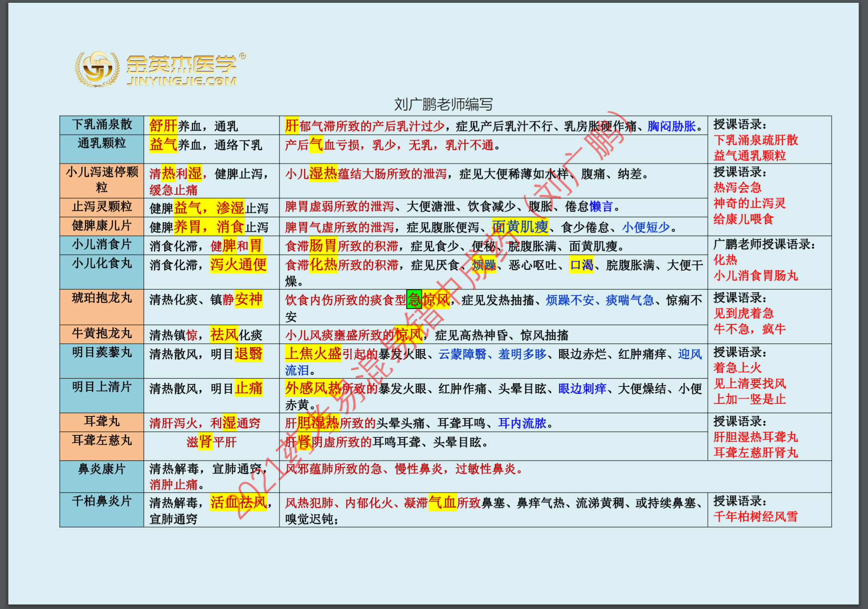Click the mnemonic 下乳涌泉疏肝散
Viewport: 868px width, 609px height.
[756, 140]
